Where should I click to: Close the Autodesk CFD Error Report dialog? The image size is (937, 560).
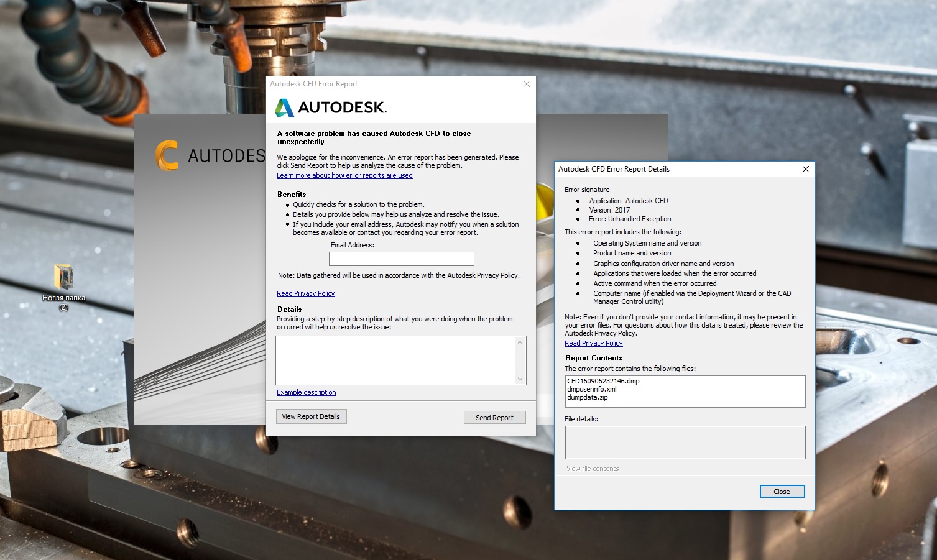527,84
